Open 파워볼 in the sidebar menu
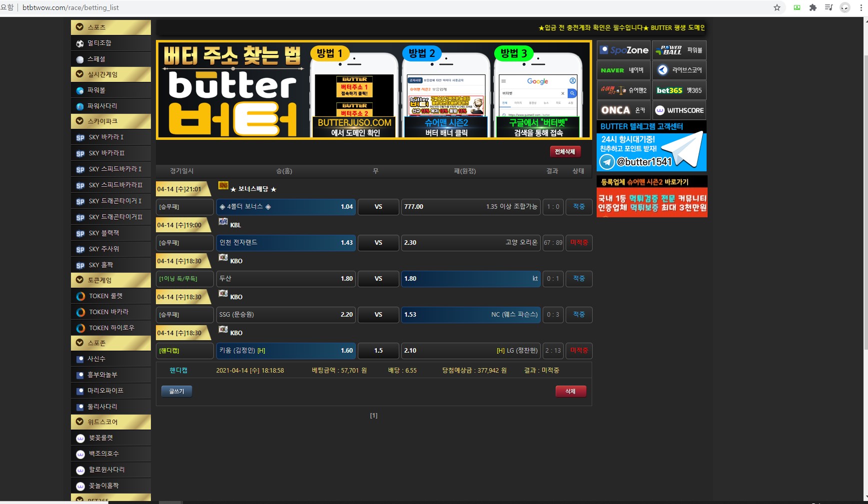868x504 pixels. tap(111, 90)
